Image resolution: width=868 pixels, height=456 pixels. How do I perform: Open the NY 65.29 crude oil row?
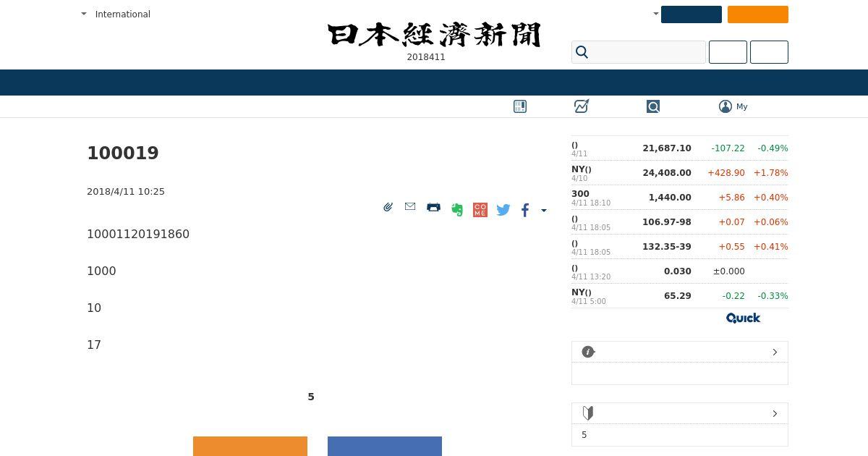680,296
